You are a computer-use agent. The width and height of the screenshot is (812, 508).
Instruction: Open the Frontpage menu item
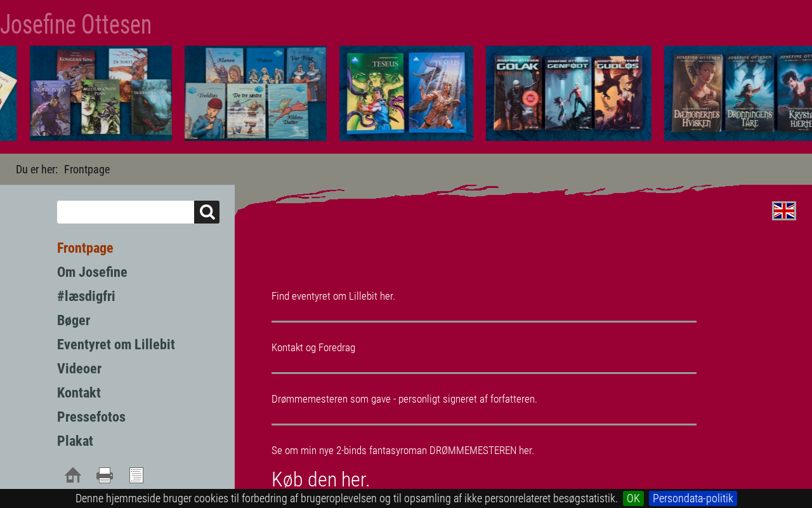click(85, 248)
